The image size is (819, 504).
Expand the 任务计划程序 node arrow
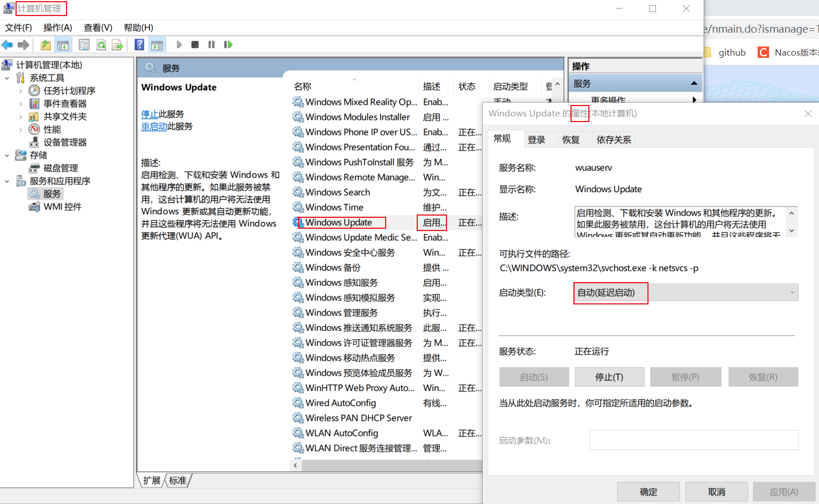pyautogui.click(x=21, y=91)
